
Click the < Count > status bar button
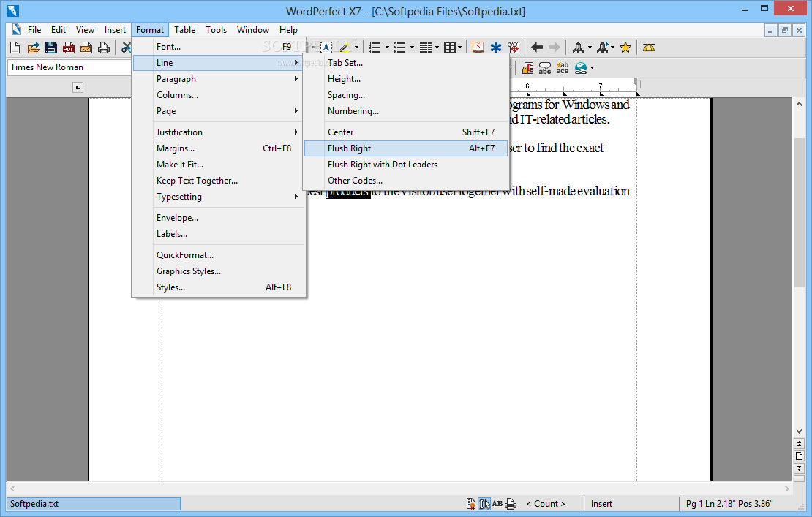545,504
